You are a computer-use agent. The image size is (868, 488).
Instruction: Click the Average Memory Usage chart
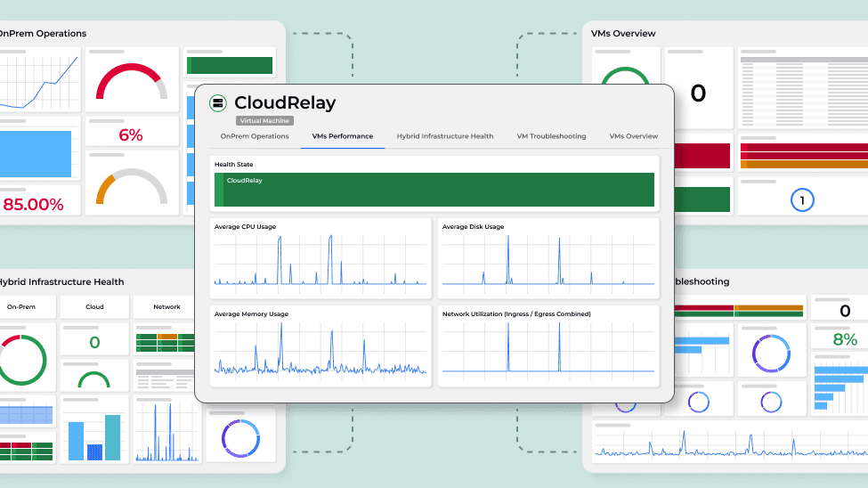321,346
